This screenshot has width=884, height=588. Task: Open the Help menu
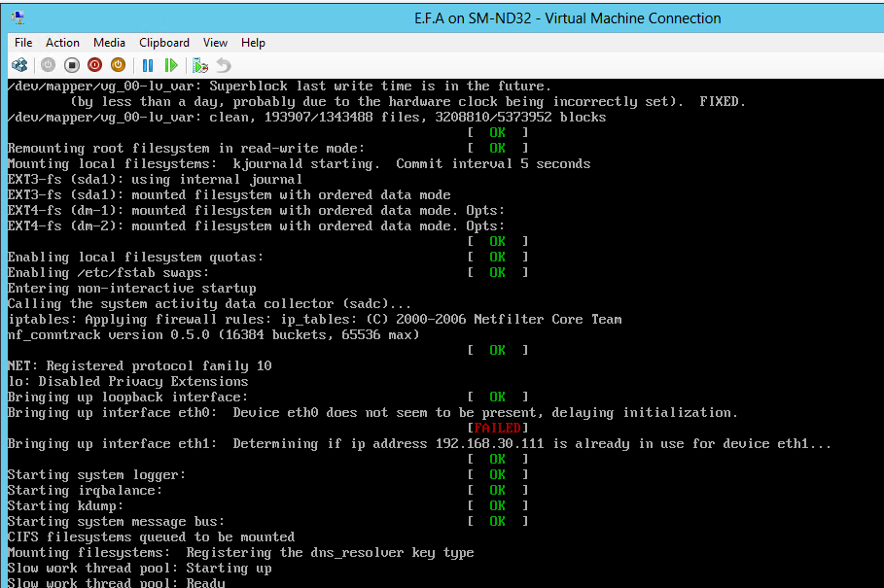(253, 43)
